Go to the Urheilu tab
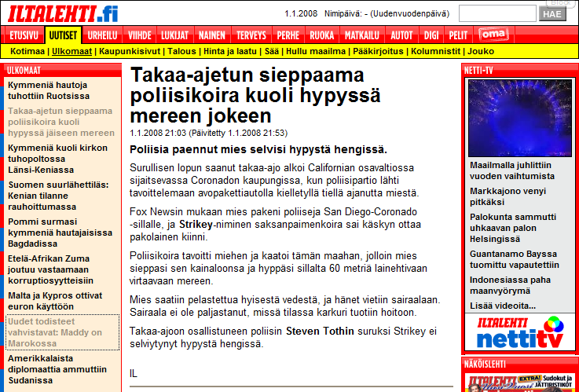Image resolution: width=579 pixels, height=392 pixels. (102, 35)
